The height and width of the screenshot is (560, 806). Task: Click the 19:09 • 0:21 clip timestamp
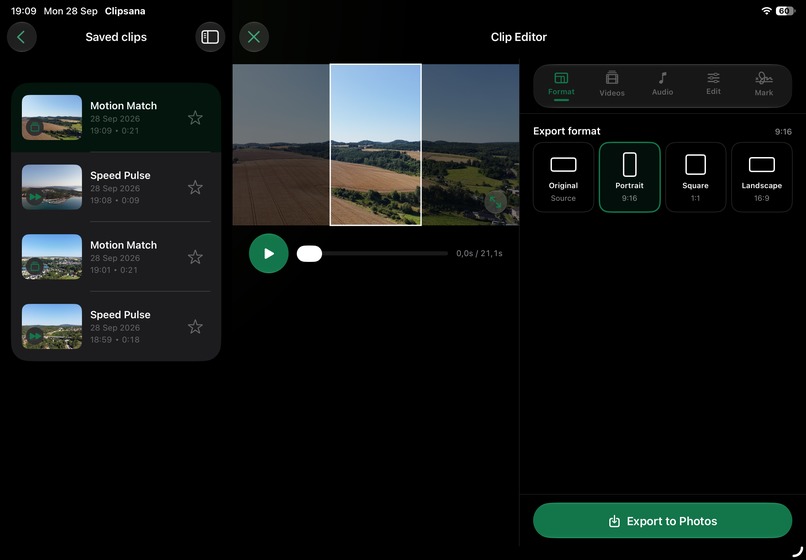[115, 131]
